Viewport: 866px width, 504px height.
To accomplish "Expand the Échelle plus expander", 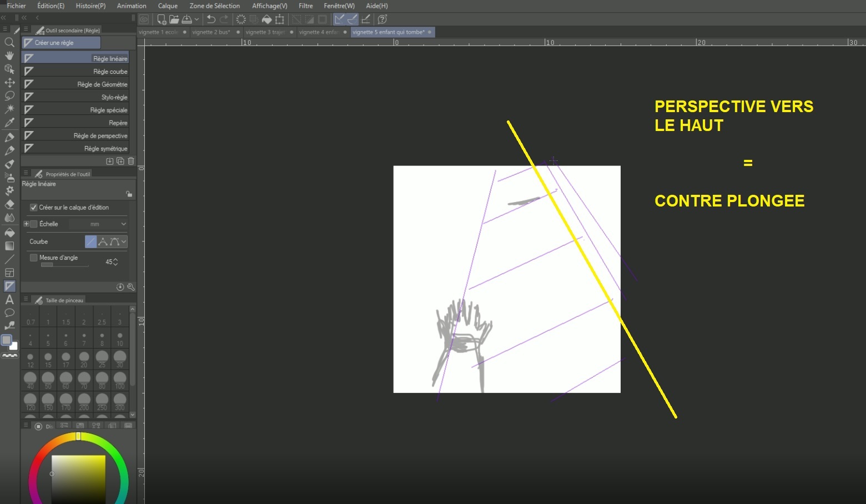I will (26, 224).
